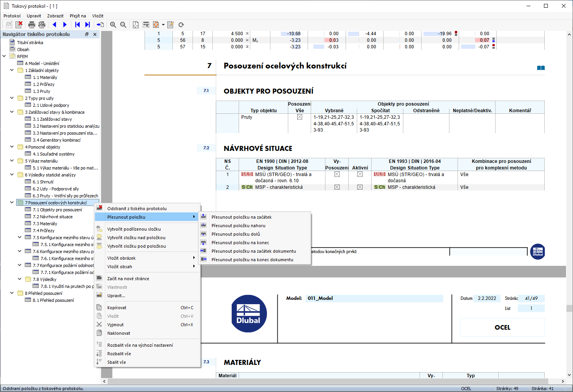
Task: Collapse the RFEM tree node
Action: (x=4, y=56)
